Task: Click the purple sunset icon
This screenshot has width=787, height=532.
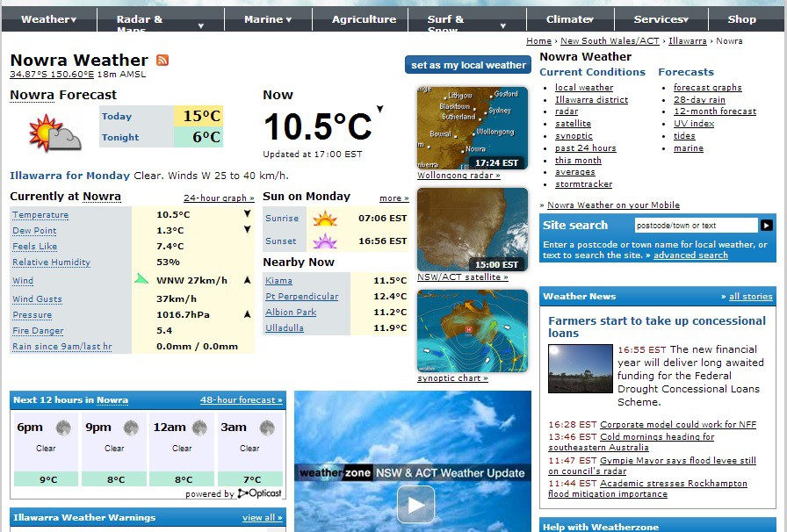Action: [x=325, y=241]
